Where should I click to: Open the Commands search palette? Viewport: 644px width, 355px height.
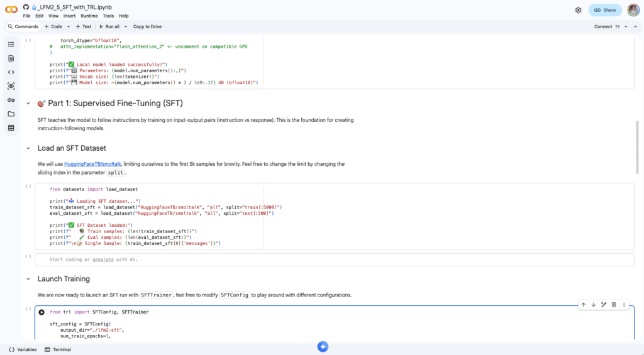click(23, 26)
